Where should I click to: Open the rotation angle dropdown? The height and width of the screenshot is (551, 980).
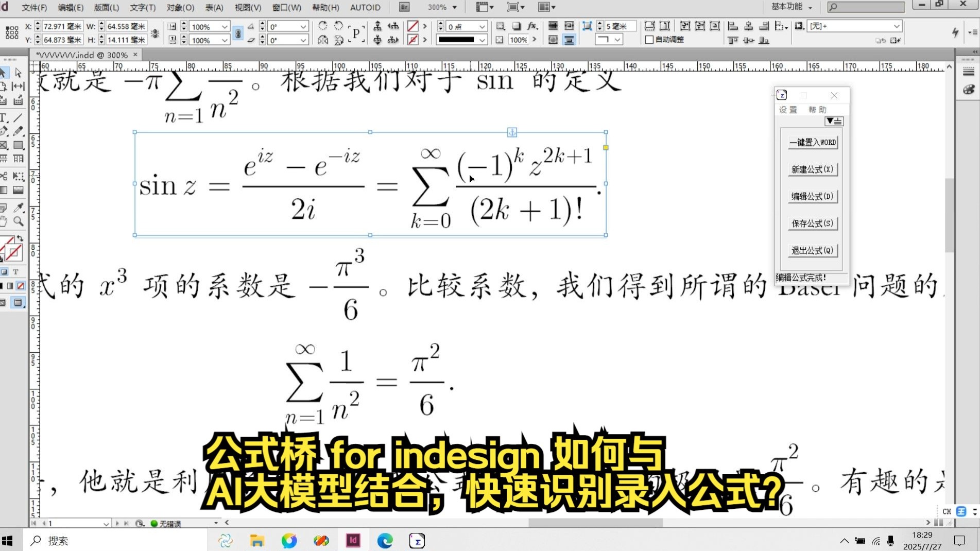(x=303, y=26)
